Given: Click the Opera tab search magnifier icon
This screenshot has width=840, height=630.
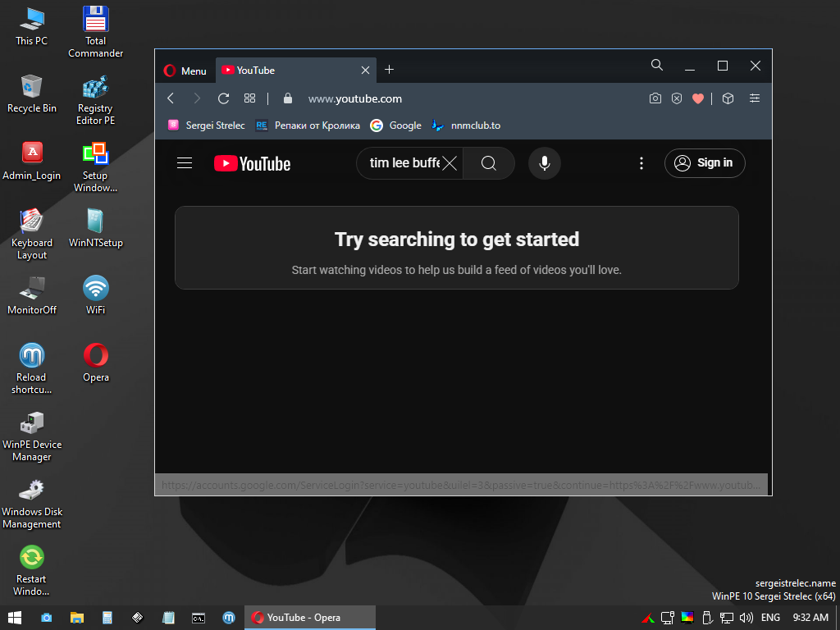Looking at the screenshot, I should (x=657, y=66).
